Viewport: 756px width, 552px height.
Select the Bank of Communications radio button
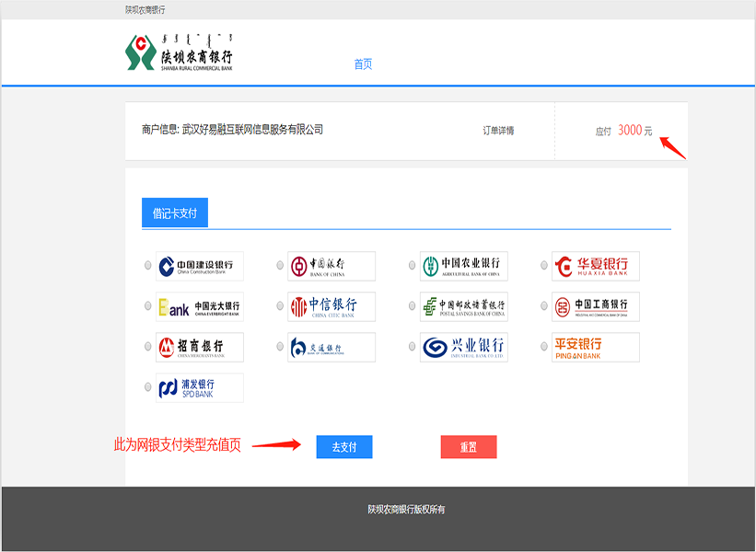click(x=280, y=346)
